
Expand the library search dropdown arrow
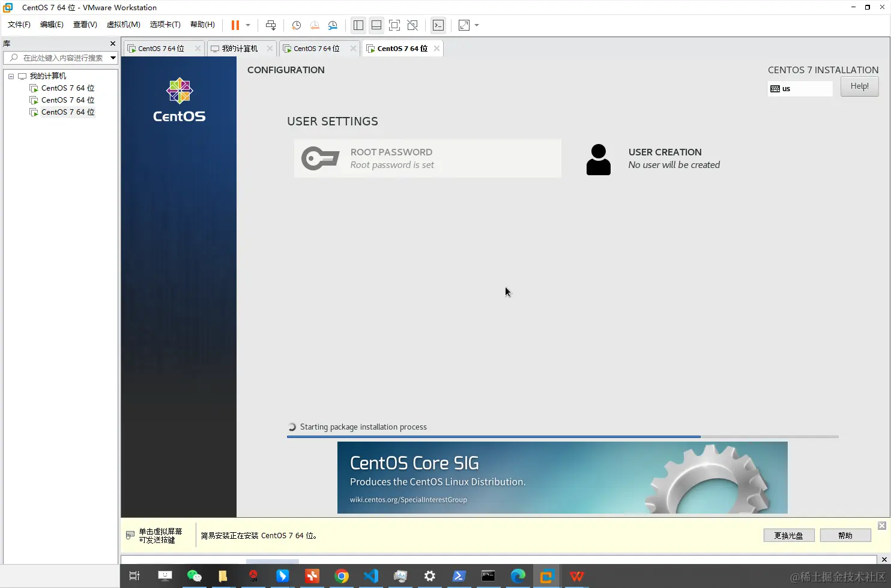pos(113,58)
